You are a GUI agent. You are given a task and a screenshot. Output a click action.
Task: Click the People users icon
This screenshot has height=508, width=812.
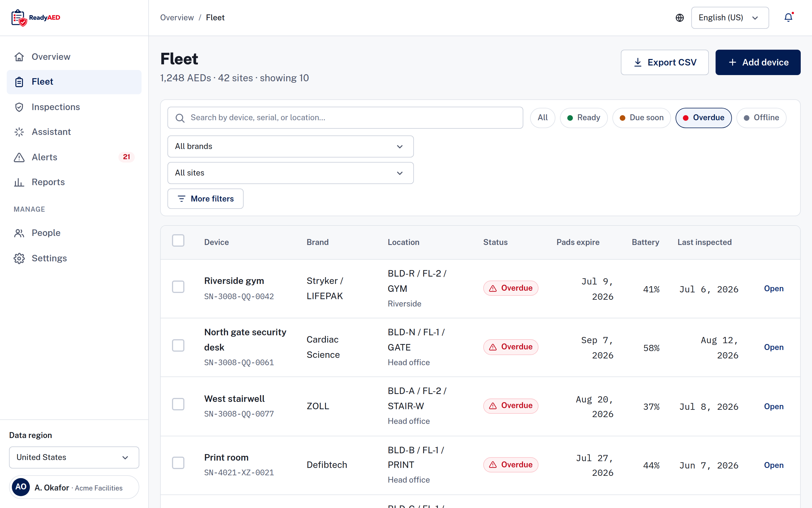tap(19, 233)
